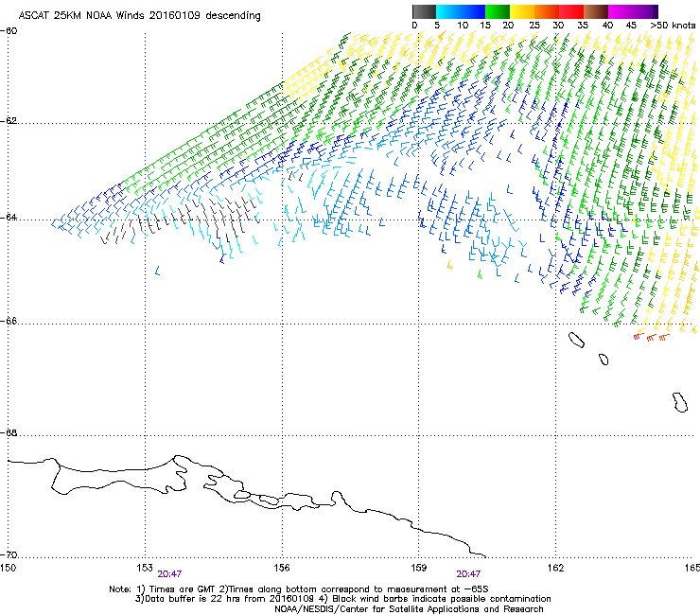Click the title text 'ASCAT 25KM NOAA Winds 20160109 descending'
Viewport: 700px width, 615px height.
139,15
